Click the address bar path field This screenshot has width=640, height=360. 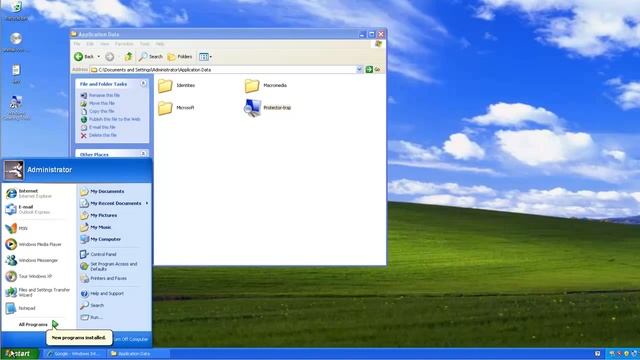pyautogui.click(x=223, y=70)
